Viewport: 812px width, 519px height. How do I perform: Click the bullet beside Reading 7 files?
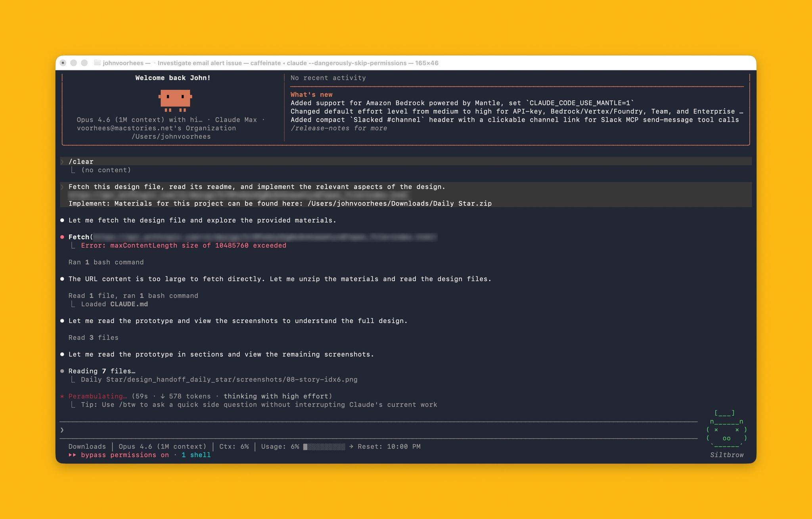click(63, 371)
